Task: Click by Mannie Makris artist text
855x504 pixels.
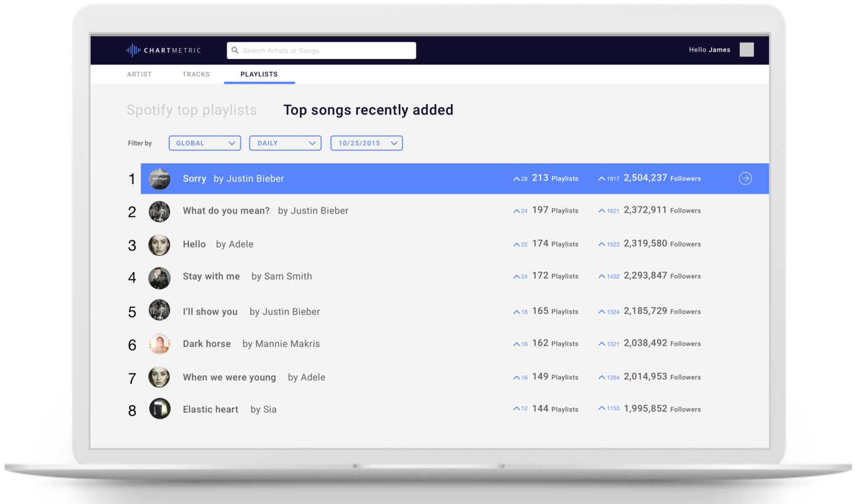Action: (x=281, y=344)
